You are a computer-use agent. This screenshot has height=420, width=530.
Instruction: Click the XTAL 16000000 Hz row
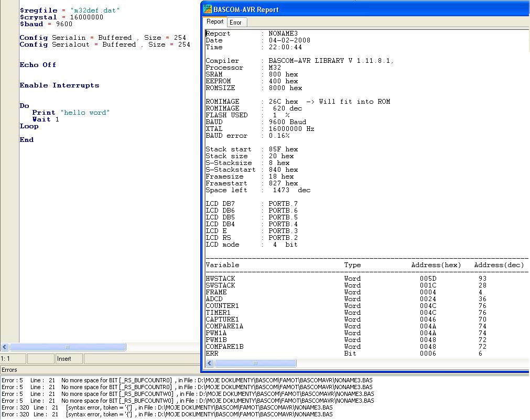click(x=260, y=129)
